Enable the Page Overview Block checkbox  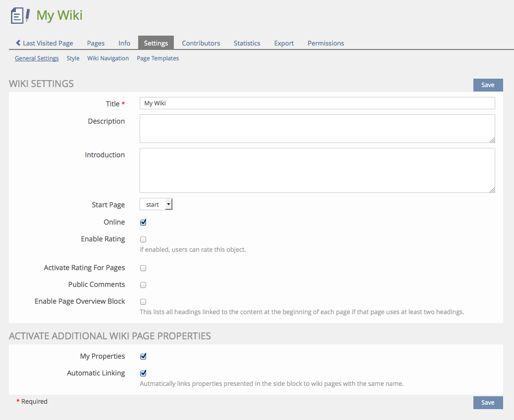click(x=143, y=302)
